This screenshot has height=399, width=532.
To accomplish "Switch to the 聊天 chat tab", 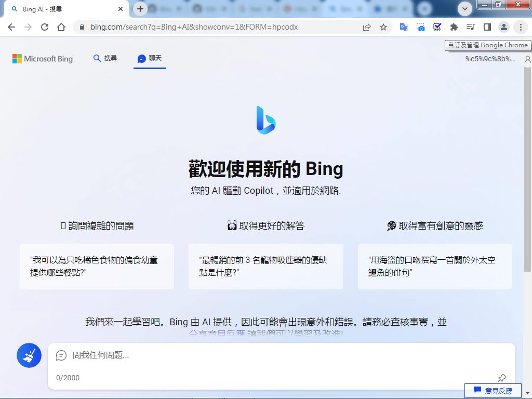I will (150, 58).
